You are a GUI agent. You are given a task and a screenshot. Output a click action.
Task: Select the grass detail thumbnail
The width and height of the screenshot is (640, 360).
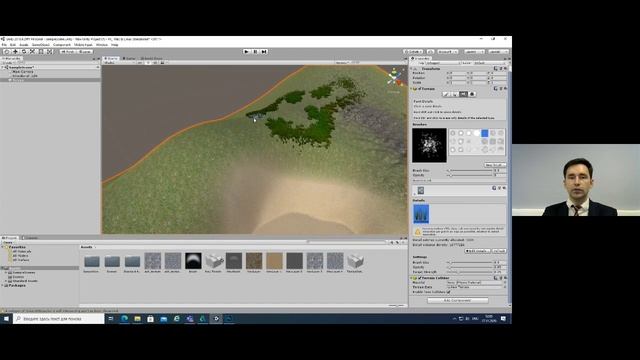(421, 214)
